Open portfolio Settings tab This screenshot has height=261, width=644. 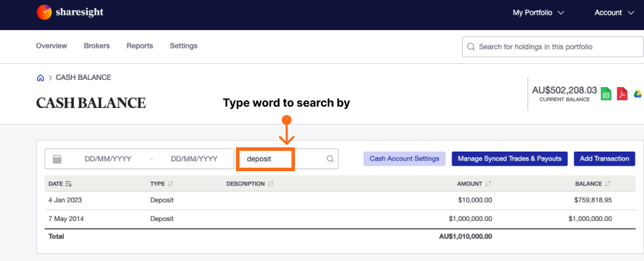pyautogui.click(x=183, y=46)
